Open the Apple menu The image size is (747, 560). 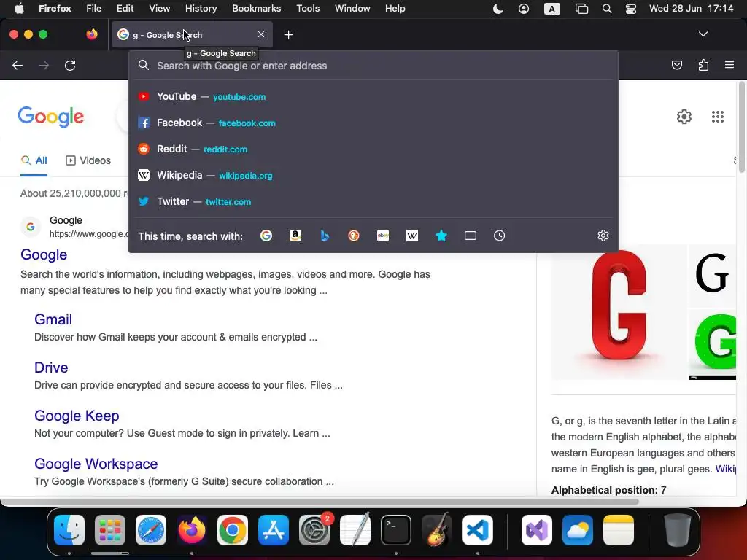tap(19, 9)
